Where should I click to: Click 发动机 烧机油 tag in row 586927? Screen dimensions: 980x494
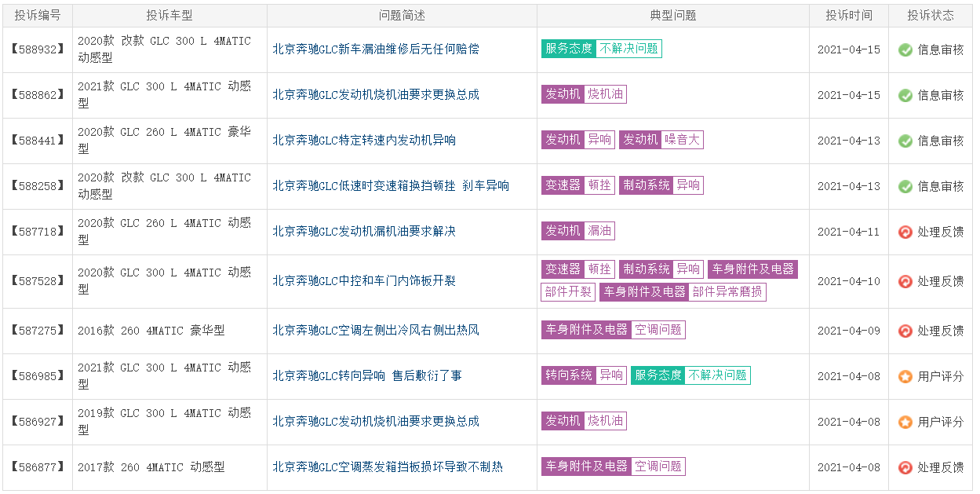point(584,421)
